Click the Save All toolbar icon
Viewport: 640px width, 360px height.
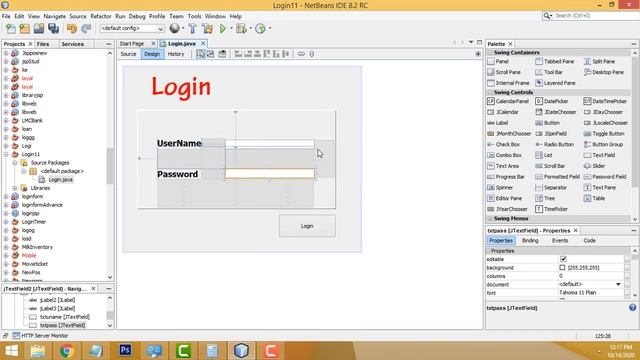pos(53,28)
